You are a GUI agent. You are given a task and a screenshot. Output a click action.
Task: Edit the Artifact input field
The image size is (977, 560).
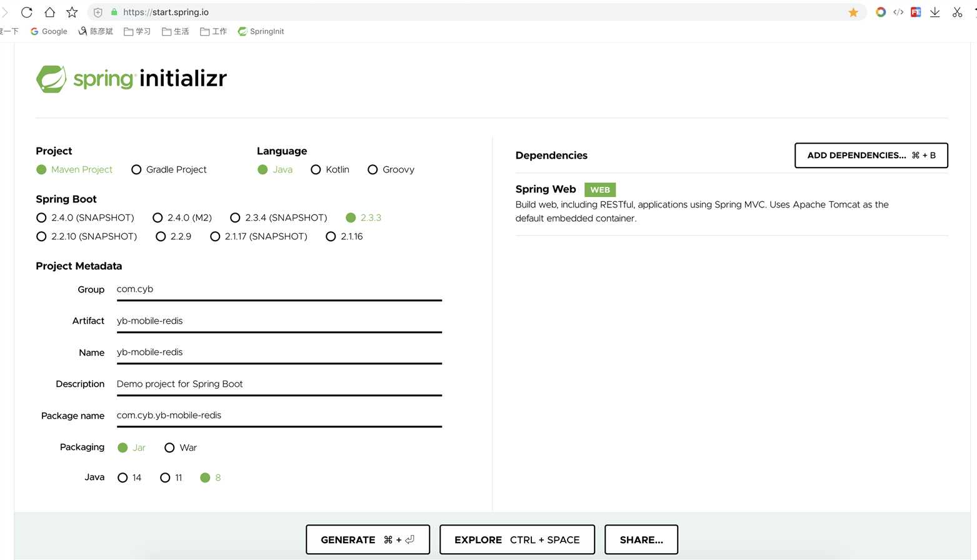[279, 321]
